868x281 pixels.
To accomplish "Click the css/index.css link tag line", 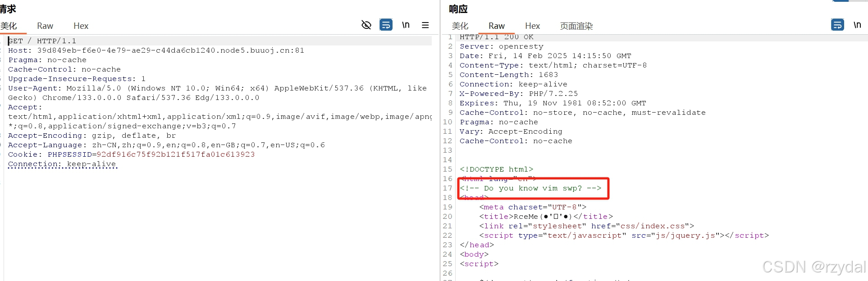I will coord(587,226).
